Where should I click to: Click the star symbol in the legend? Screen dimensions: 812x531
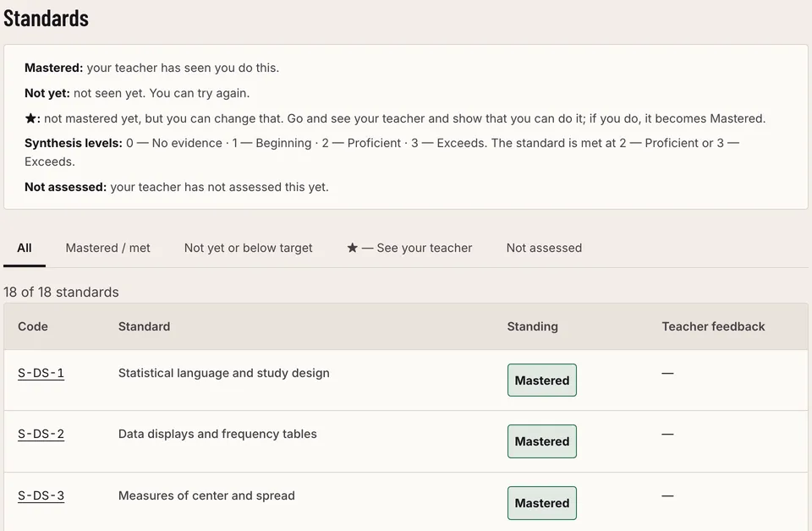(x=30, y=118)
